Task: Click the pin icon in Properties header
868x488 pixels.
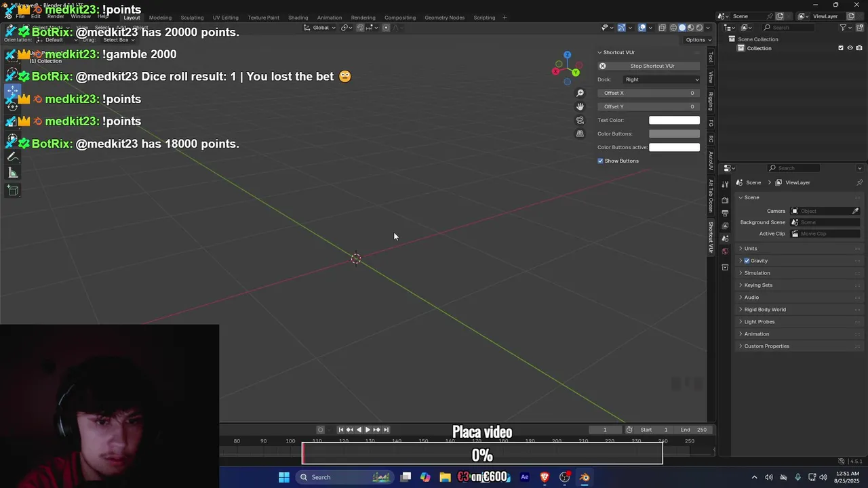Action: 859,182
